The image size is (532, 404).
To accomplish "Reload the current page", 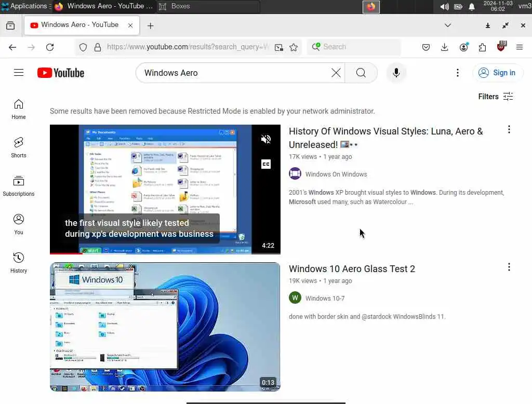I will click(x=50, y=47).
